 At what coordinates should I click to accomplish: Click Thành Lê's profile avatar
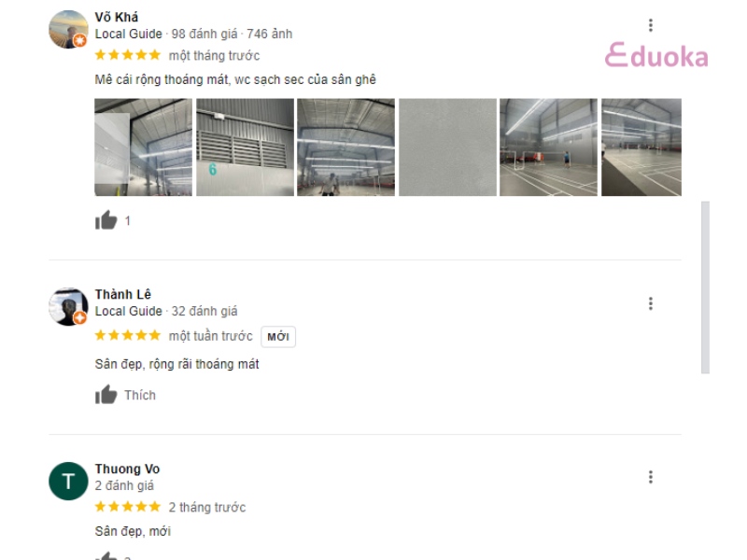tap(68, 306)
